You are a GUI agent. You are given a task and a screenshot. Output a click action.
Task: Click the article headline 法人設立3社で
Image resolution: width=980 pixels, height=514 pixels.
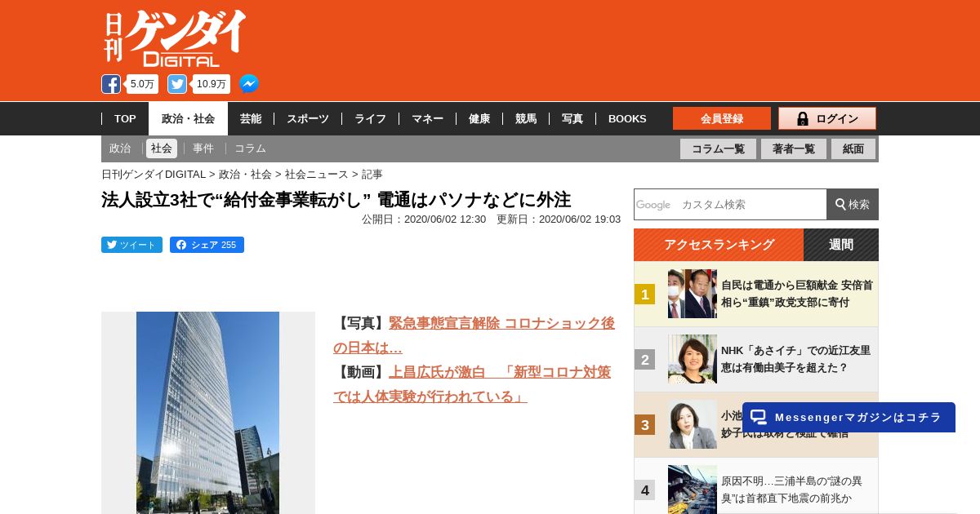[336, 200]
